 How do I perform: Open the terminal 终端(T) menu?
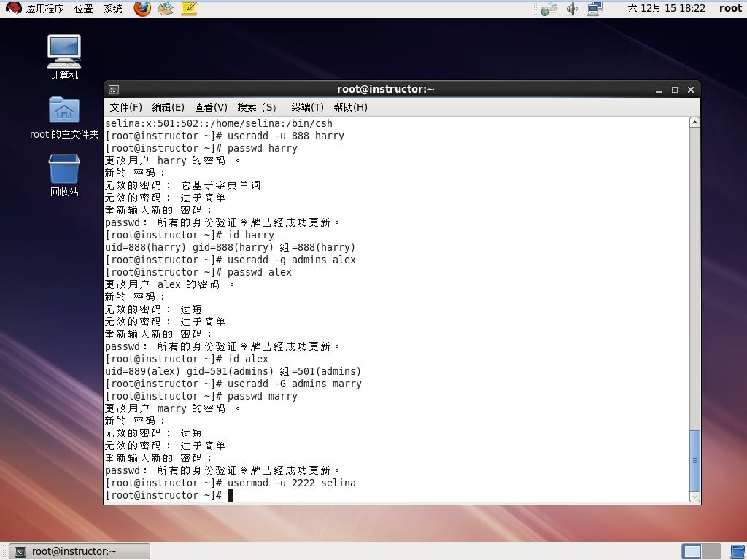(307, 108)
